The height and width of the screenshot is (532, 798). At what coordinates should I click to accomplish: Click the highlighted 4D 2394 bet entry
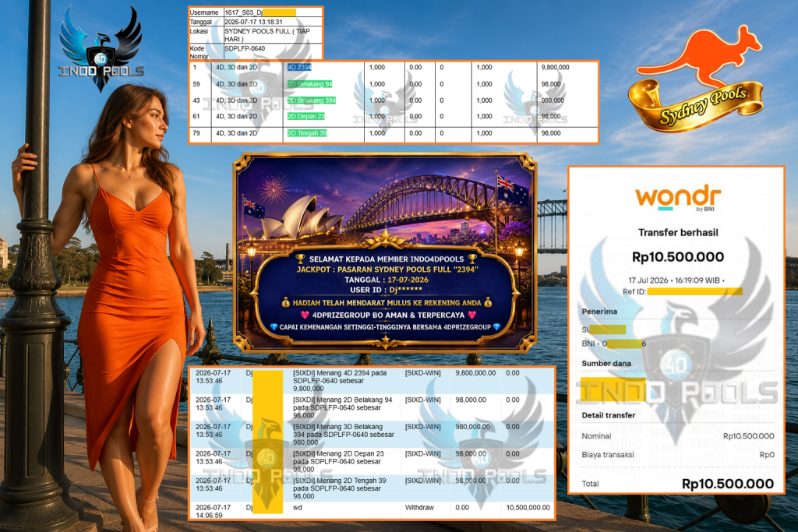pos(299,67)
